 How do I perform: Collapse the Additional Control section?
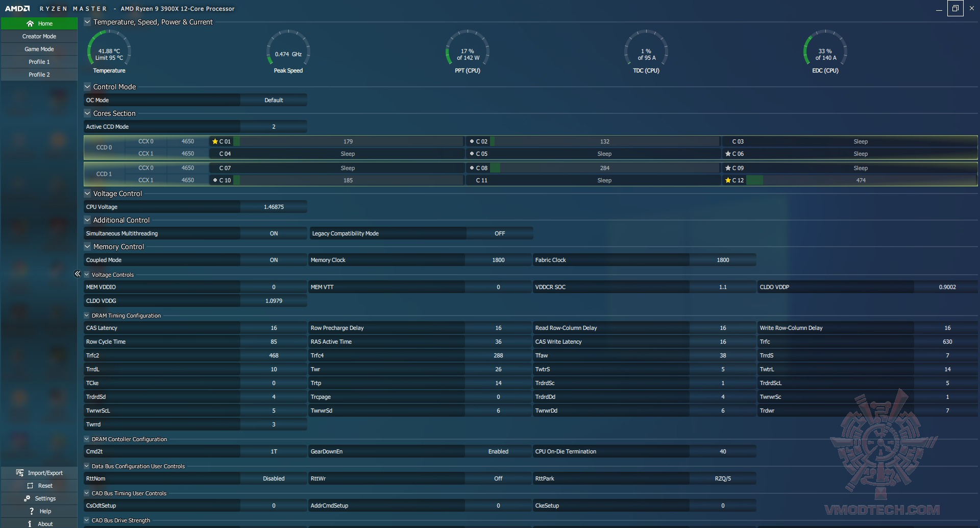[x=87, y=220]
